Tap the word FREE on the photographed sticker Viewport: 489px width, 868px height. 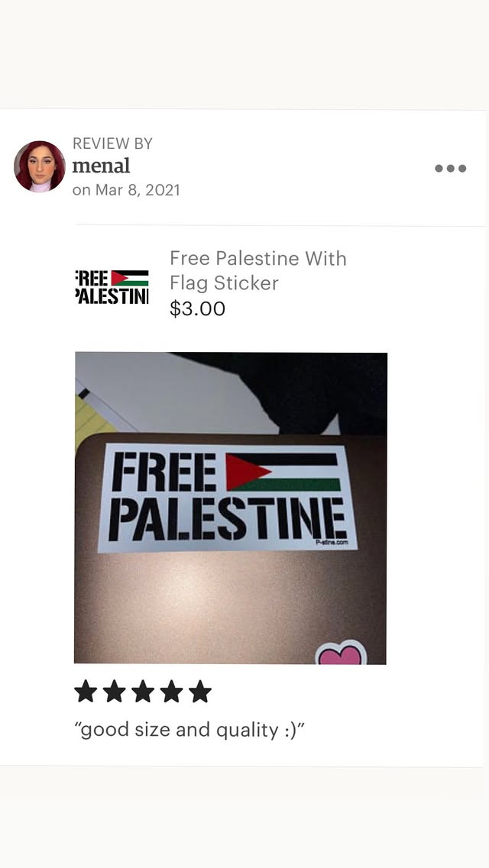coord(164,472)
